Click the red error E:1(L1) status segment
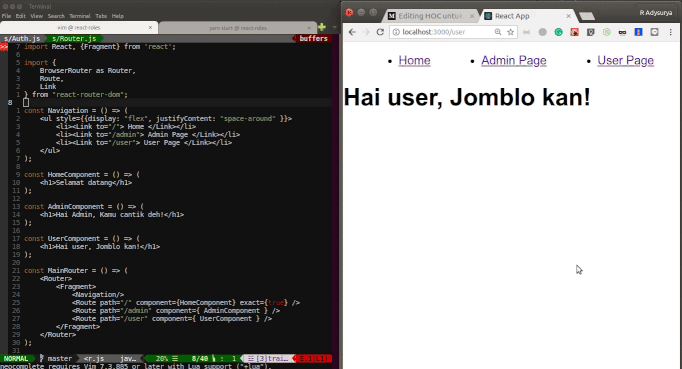The width and height of the screenshot is (682, 369). pos(314,359)
